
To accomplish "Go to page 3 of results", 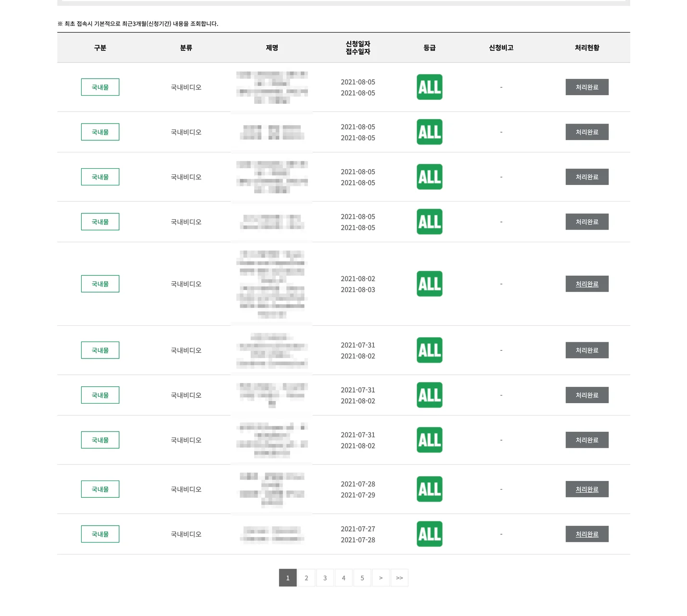I will click(325, 578).
